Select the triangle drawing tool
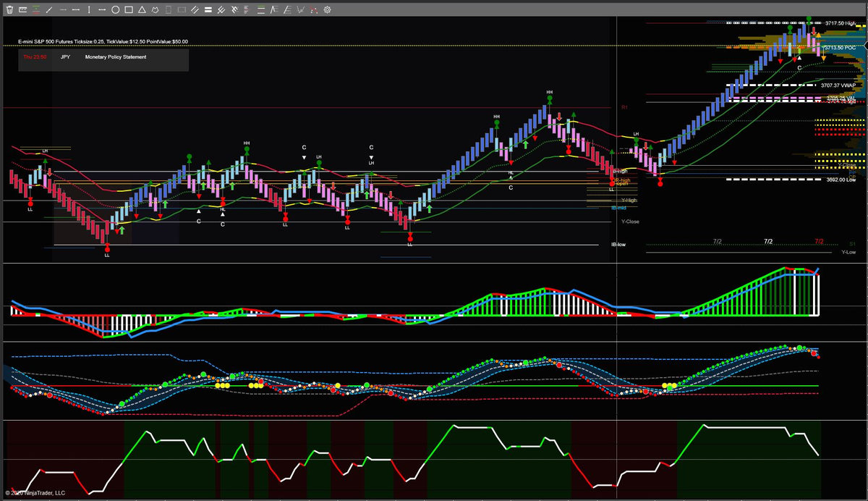The height and width of the screenshot is (501, 868). 142,10
